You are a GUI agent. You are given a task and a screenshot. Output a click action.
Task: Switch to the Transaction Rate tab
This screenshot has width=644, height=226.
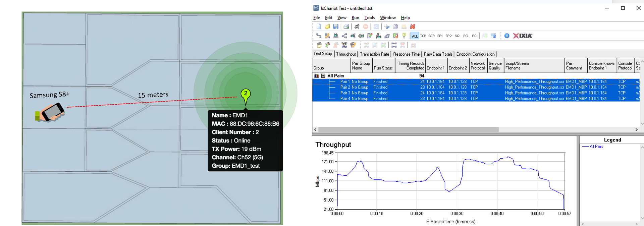pyautogui.click(x=374, y=54)
